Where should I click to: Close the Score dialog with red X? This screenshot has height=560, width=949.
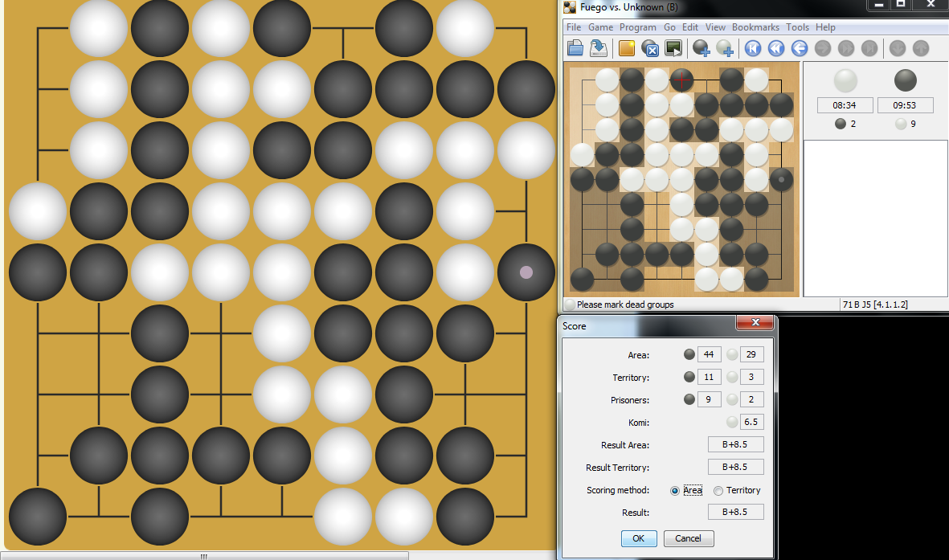click(x=755, y=322)
